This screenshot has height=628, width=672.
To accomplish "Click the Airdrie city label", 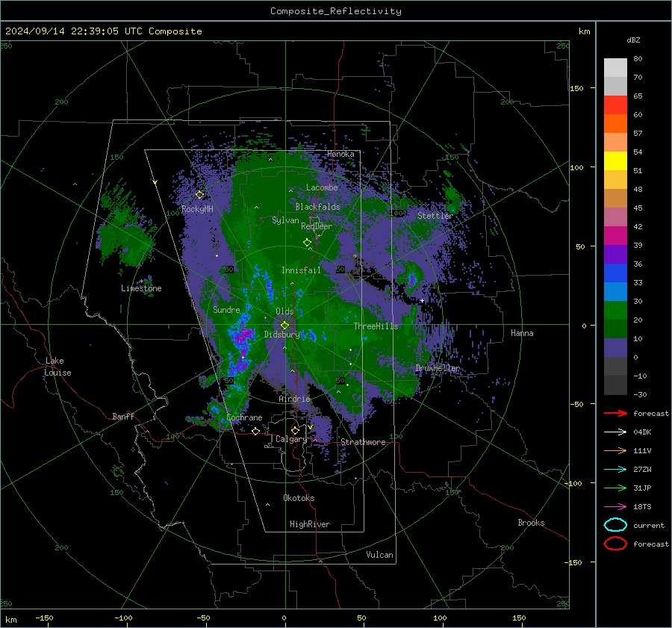I will click(x=294, y=399).
